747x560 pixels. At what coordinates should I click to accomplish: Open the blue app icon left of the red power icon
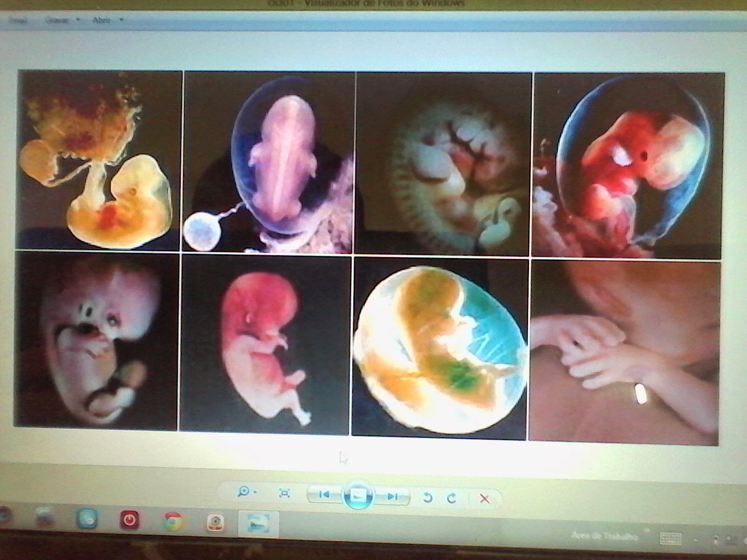pyautogui.click(x=87, y=518)
